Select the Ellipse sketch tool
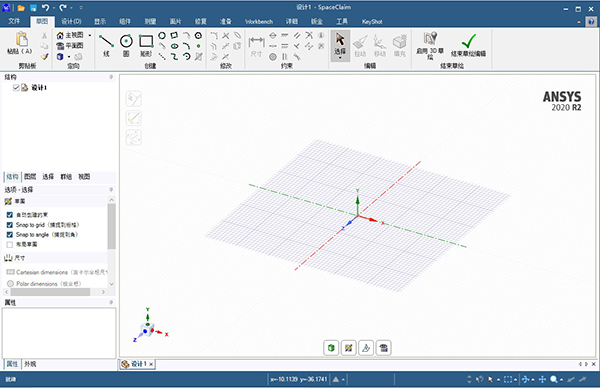 coord(174,46)
